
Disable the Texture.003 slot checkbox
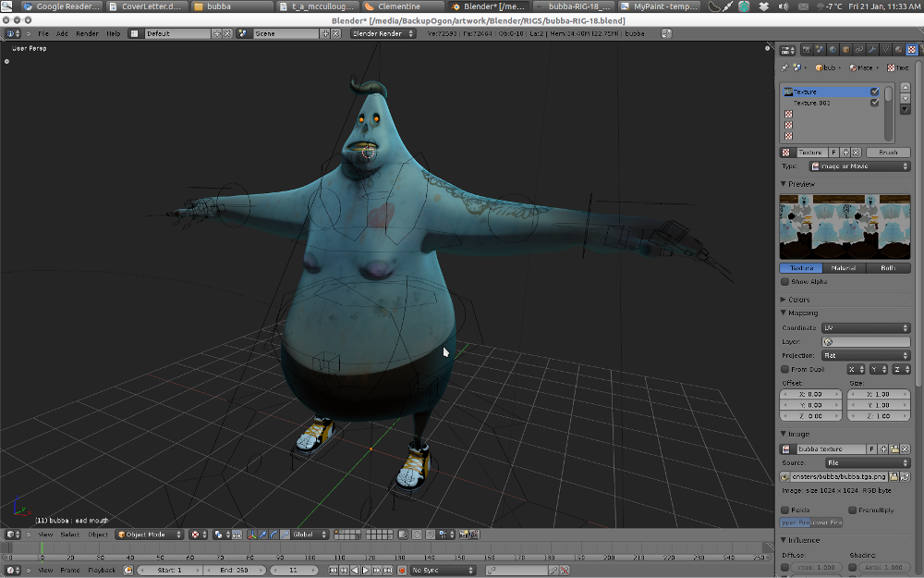pos(874,103)
